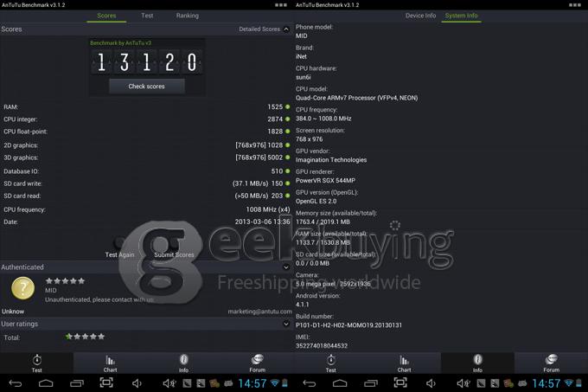Click the Check scores button
This screenshot has width=588, height=392.
tap(147, 87)
